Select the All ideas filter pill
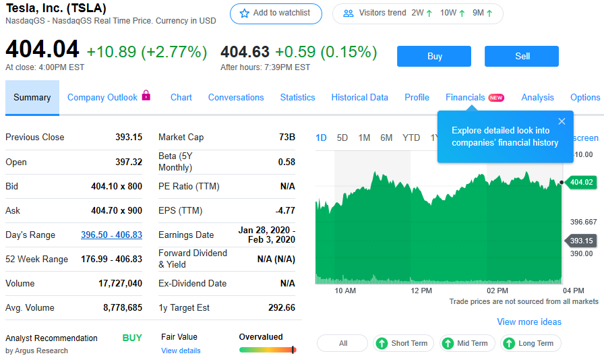This screenshot has width=604, height=364. [342, 343]
